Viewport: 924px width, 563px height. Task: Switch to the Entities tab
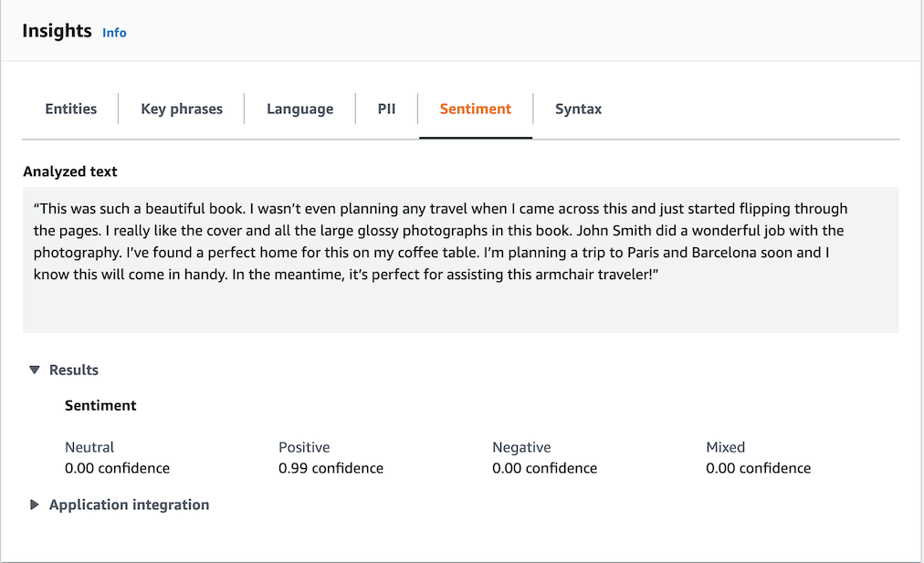(70, 109)
